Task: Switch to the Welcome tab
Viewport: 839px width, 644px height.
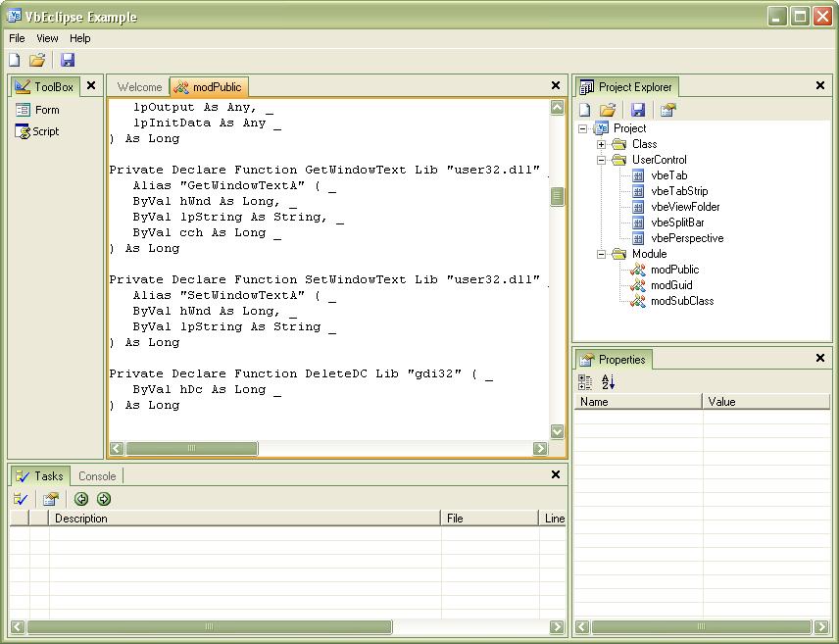Action: tap(139, 87)
